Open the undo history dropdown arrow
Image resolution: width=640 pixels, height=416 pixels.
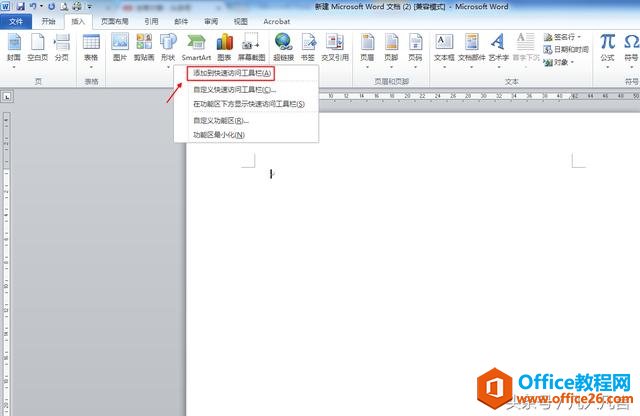(x=42, y=7)
